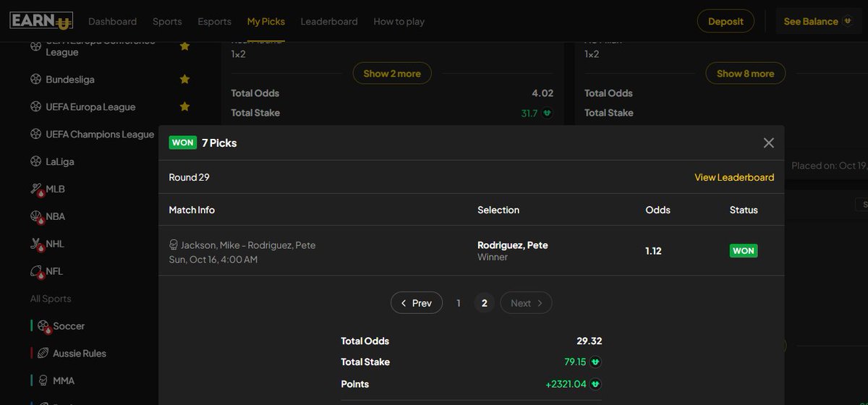Open Bundesliga in the sidebar
Screen dimensions: 868x405
(70, 80)
